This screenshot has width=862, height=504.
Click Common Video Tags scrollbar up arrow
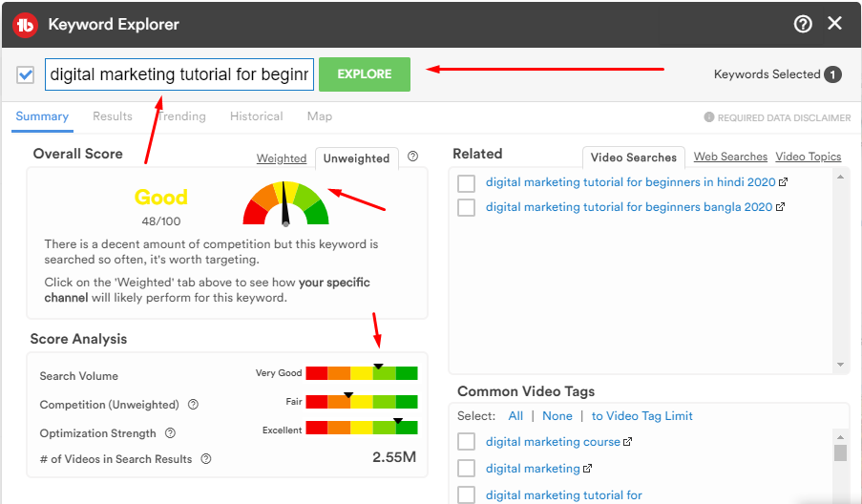coord(840,437)
